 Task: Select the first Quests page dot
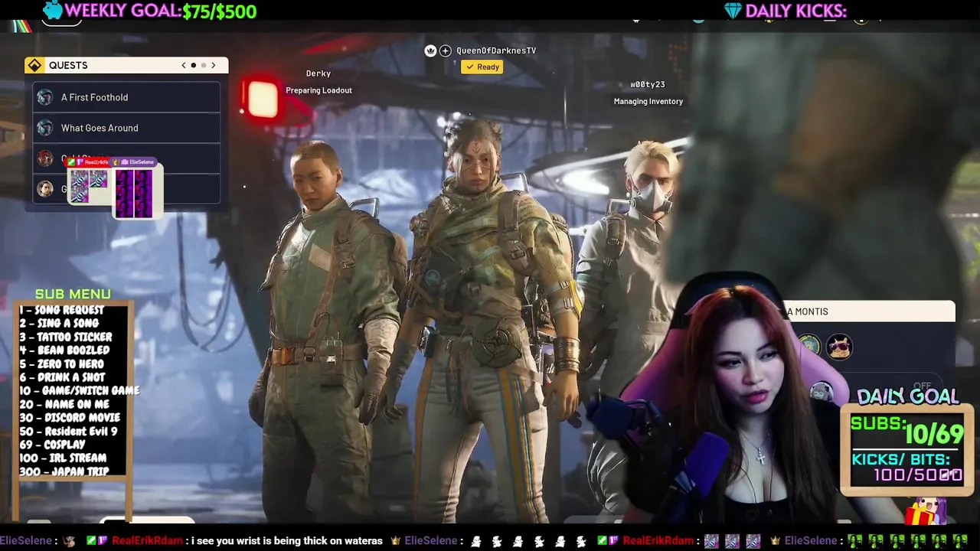click(194, 65)
